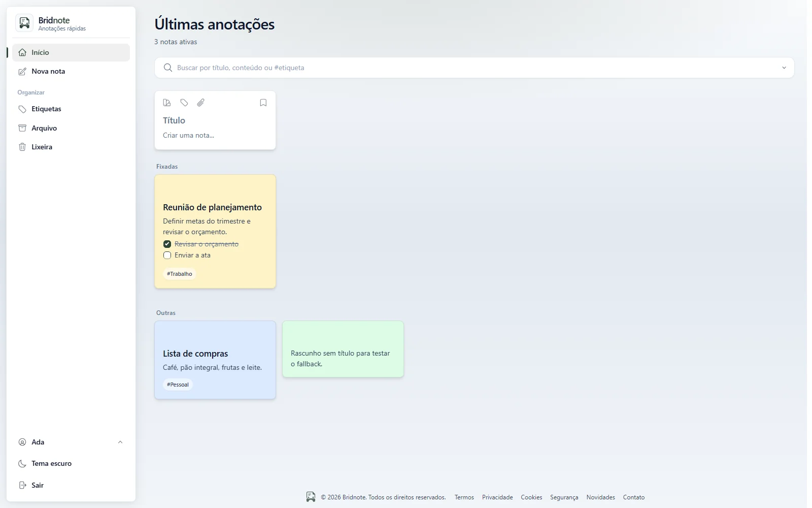
Task: Switch to Tema escuro
Action: coord(71,463)
